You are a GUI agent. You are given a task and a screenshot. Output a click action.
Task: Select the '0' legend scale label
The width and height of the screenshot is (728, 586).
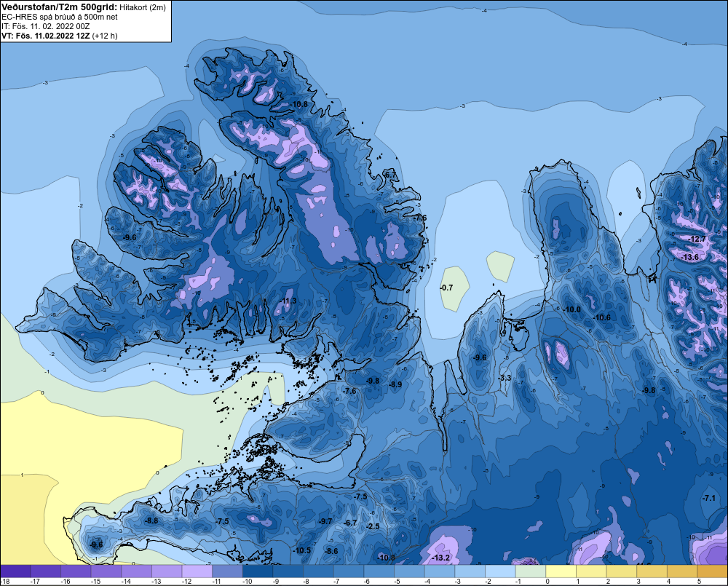[548, 582]
